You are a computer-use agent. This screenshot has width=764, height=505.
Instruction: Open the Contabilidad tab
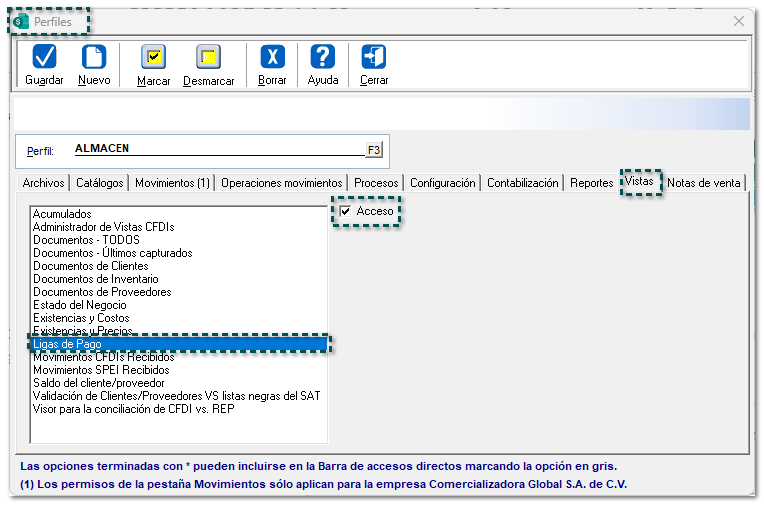[x=522, y=183]
